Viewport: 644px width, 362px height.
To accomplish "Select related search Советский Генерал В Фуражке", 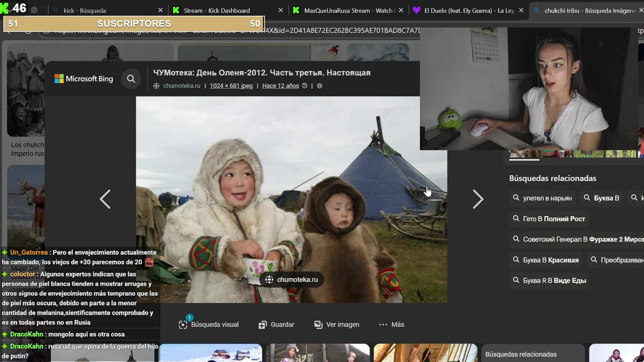I will pos(577,239).
